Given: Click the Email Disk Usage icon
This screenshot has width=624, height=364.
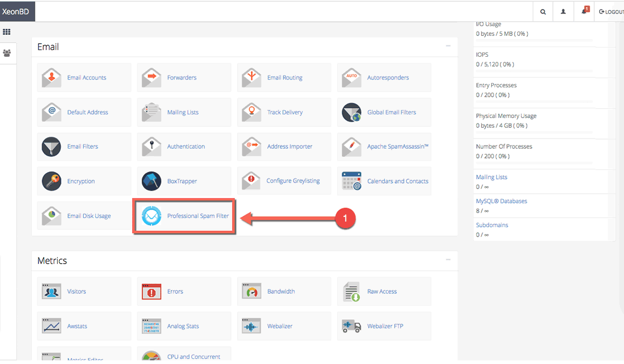Looking at the screenshot, I should click(x=51, y=216).
